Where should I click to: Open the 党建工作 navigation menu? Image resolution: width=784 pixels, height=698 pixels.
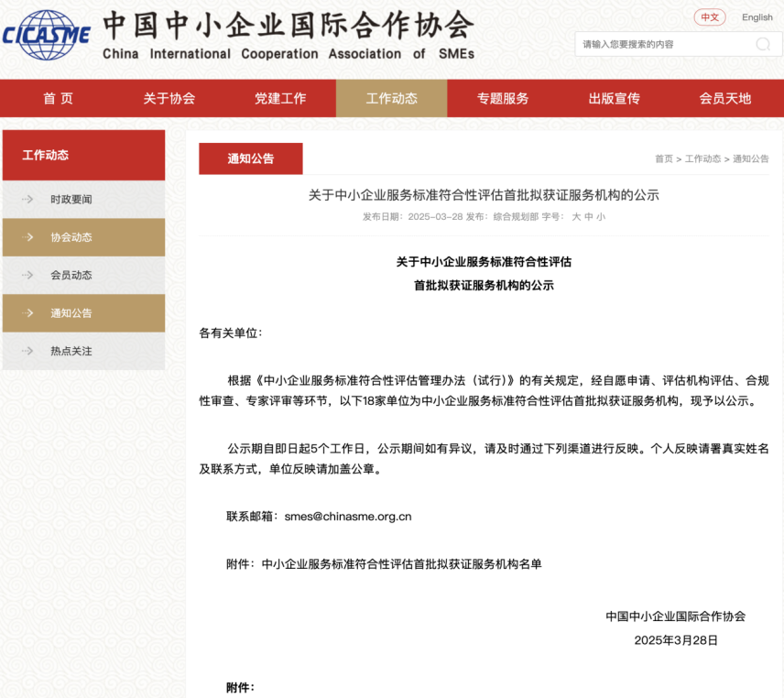coord(282,98)
